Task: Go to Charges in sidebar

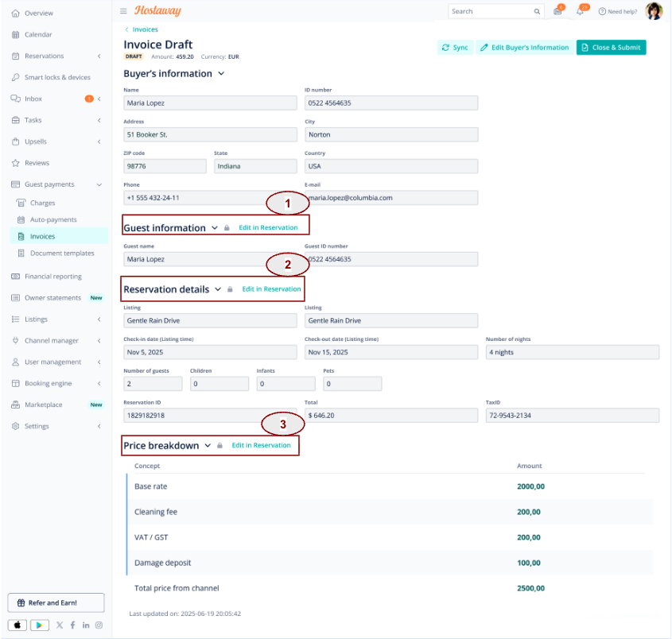Action: (42, 203)
